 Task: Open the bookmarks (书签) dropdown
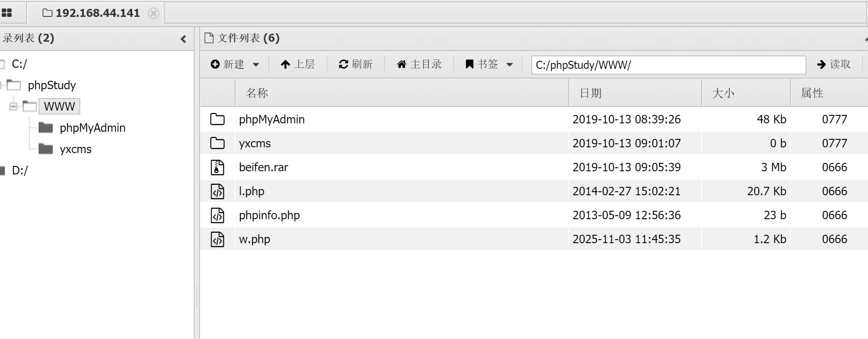coord(489,64)
